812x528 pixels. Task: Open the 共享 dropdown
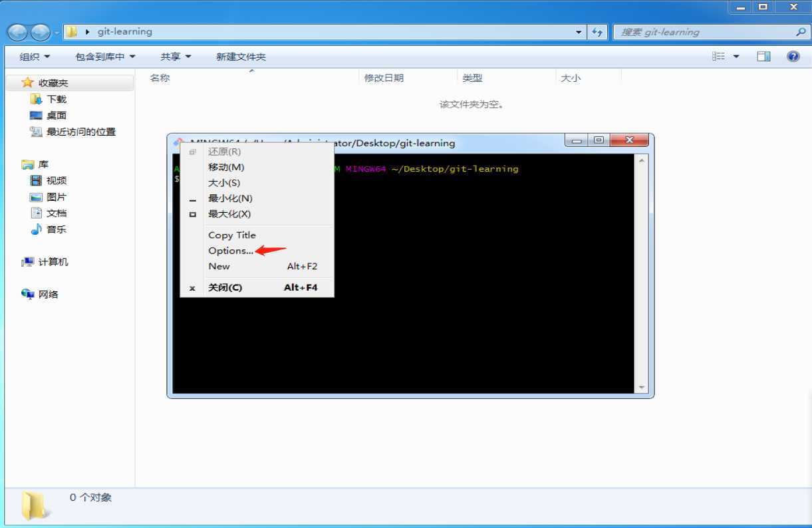pyautogui.click(x=176, y=57)
